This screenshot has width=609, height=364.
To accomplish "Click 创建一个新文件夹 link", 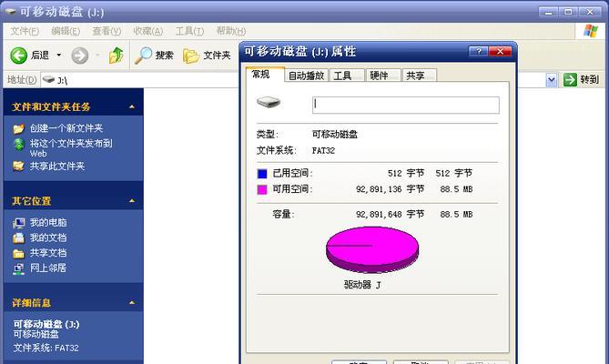I will [66, 128].
